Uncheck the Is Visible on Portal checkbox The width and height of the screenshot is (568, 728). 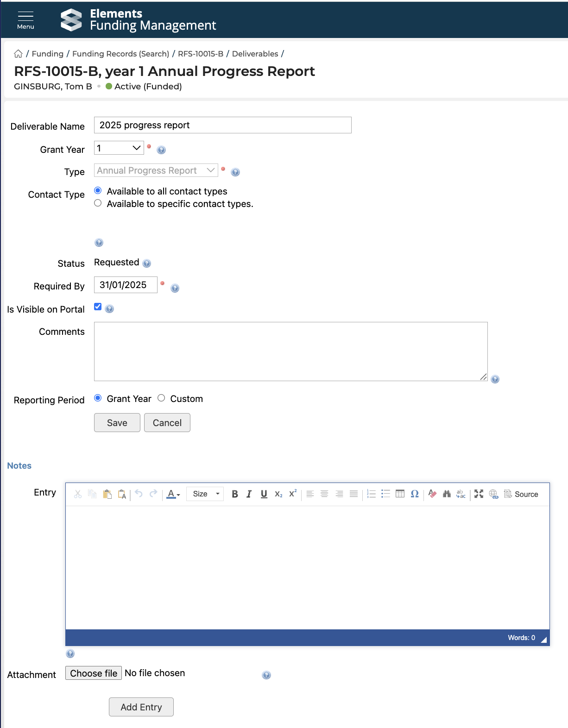click(98, 307)
